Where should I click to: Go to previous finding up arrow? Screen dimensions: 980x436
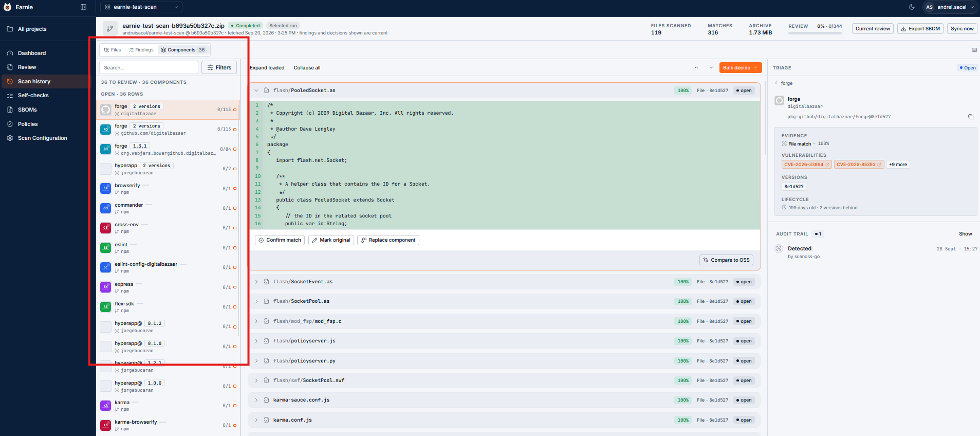pyautogui.click(x=696, y=68)
